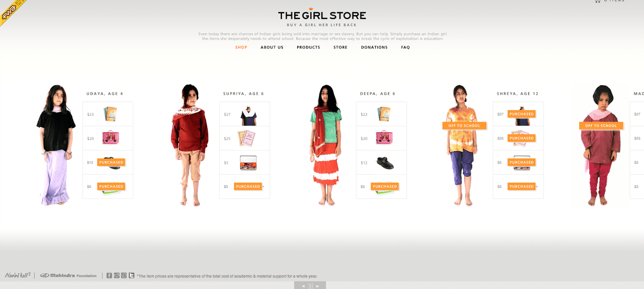
Task: Choose Supriya's $25 notebooks item
Action: pos(245,138)
